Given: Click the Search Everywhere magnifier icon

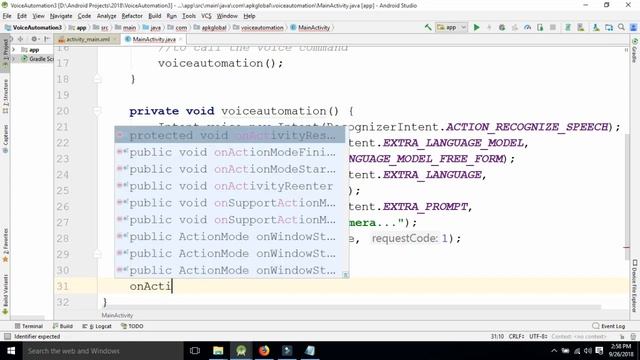Looking at the screenshot, I should 621,27.
